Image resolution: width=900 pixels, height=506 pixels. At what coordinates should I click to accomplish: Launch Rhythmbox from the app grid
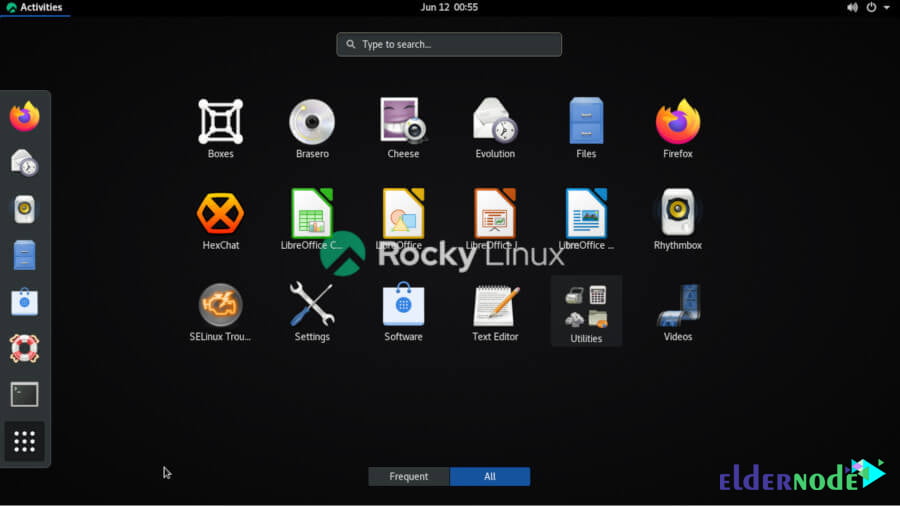click(x=678, y=219)
